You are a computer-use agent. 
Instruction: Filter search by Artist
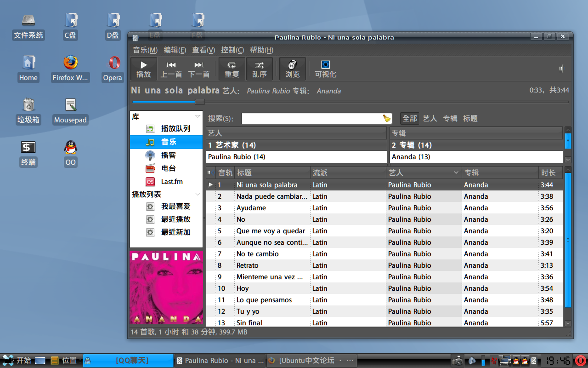click(430, 119)
